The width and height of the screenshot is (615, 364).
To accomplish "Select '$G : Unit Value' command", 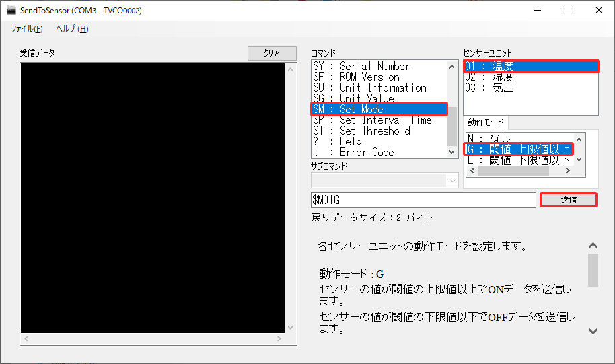I will click(379, 98).
